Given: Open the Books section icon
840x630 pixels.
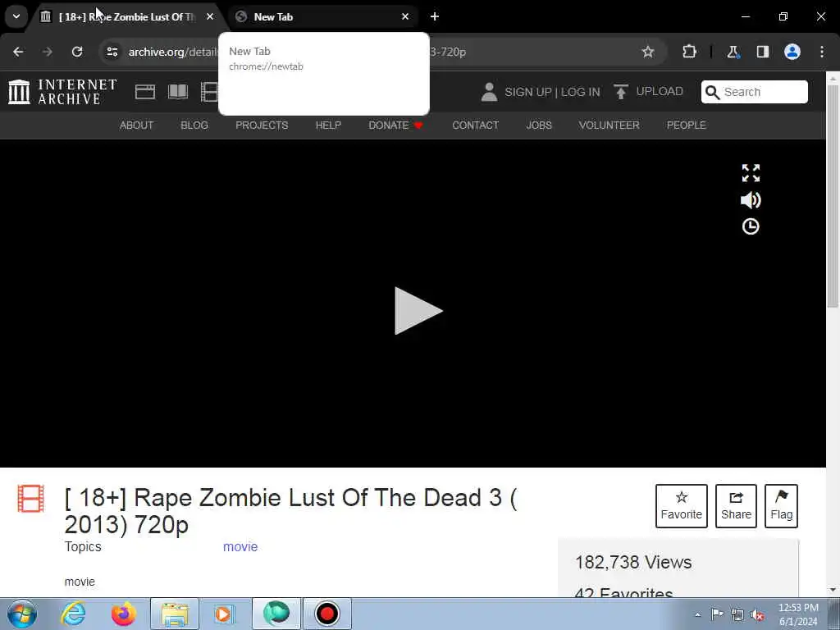Looking at the screenshot, I should pos(178,92).
